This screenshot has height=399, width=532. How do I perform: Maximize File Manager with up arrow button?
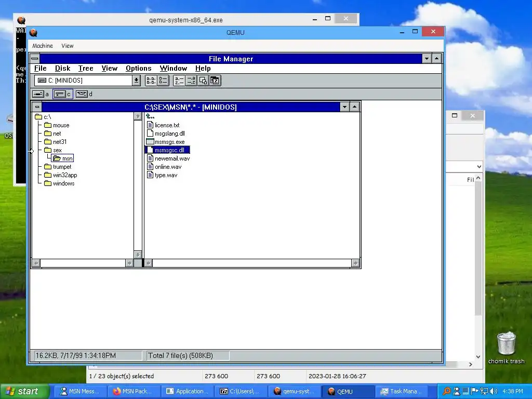[436, 59]
